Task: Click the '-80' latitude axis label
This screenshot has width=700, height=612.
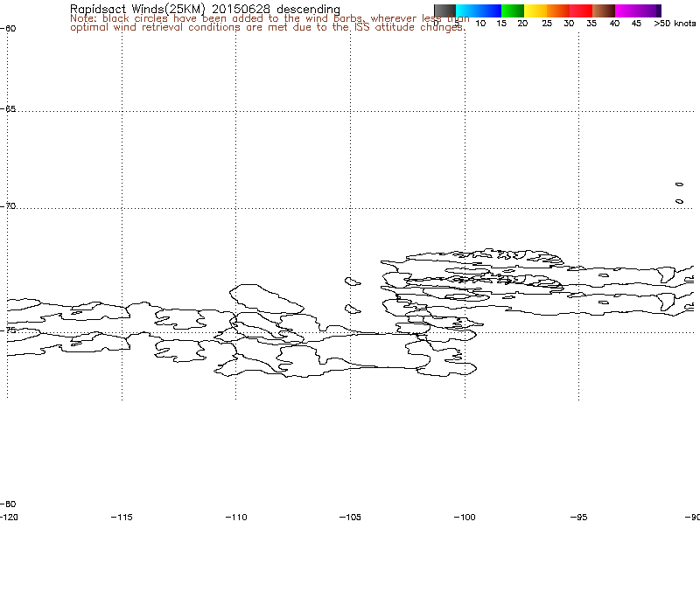Action: tap(8, 504)
